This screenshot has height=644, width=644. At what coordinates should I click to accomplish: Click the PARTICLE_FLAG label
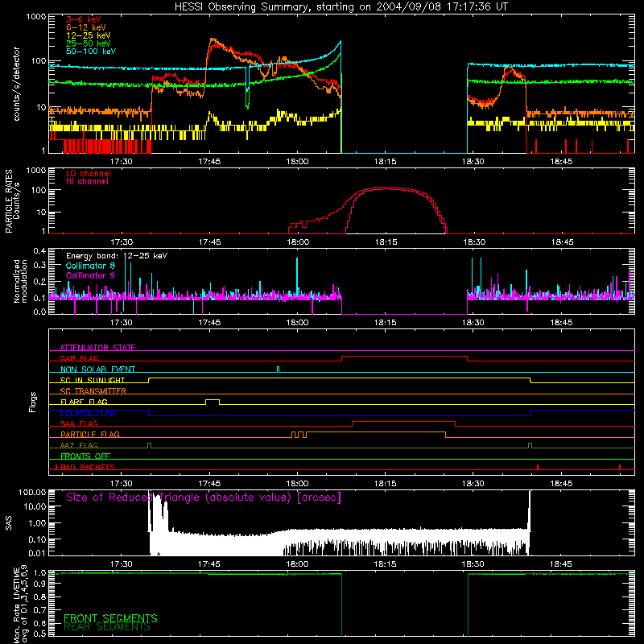90,434
